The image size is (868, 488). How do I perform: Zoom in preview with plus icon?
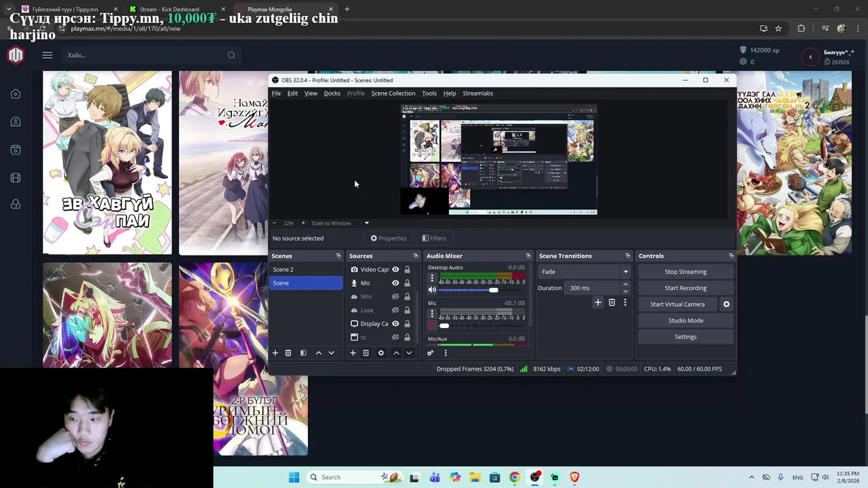coord(303,223)
